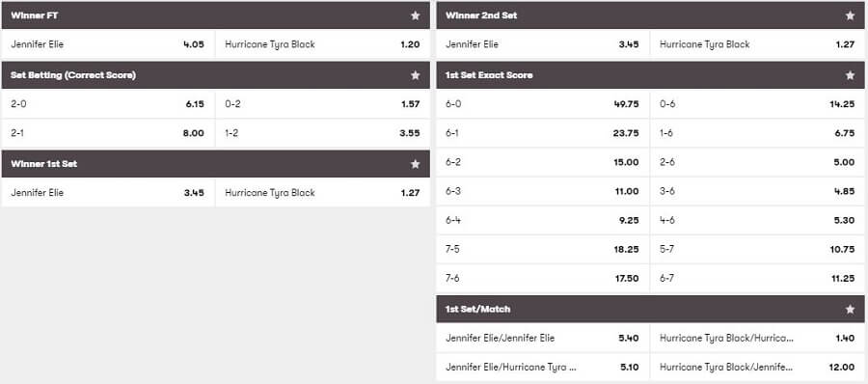868x384 pixels.
Task: Select 5-7 first set score at 10.75
Action: point(757,249)
